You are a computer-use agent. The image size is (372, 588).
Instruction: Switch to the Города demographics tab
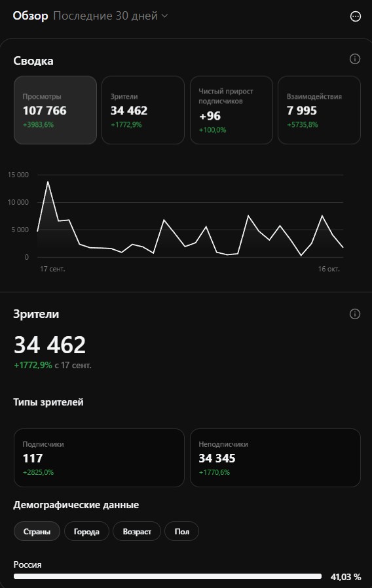[x=86, y=531]
